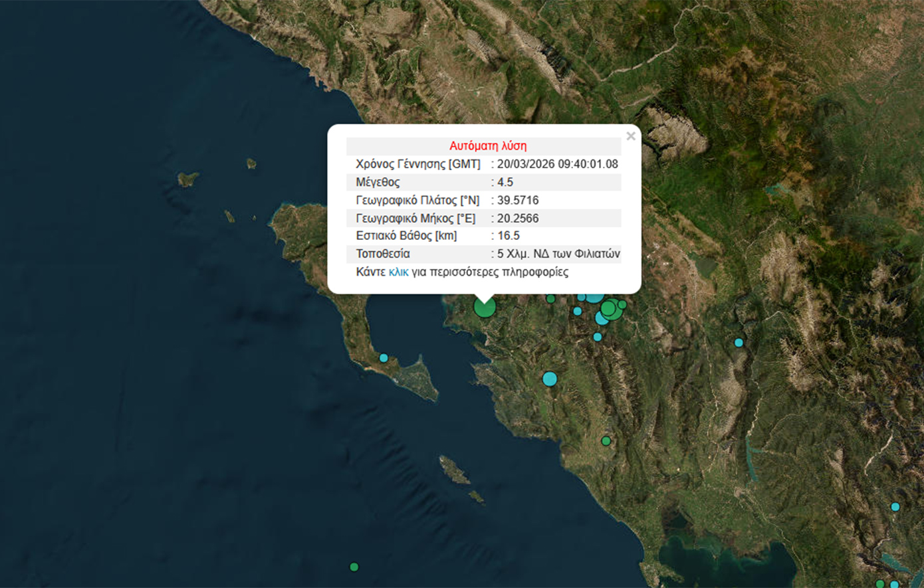Image resolution: width=924 pixels, height=588 pixels.
Task: Click the cyan marker at bottom-right map corner
Action: 894,585
